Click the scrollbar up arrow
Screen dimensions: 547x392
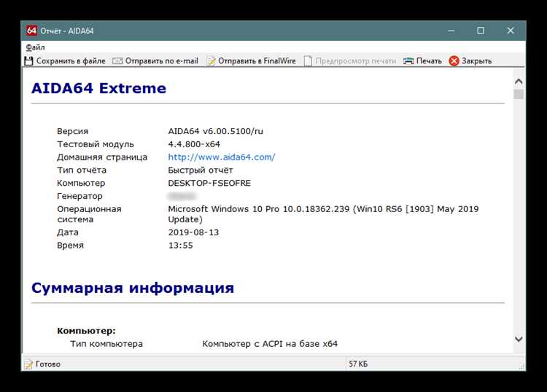tap(519, 82)
